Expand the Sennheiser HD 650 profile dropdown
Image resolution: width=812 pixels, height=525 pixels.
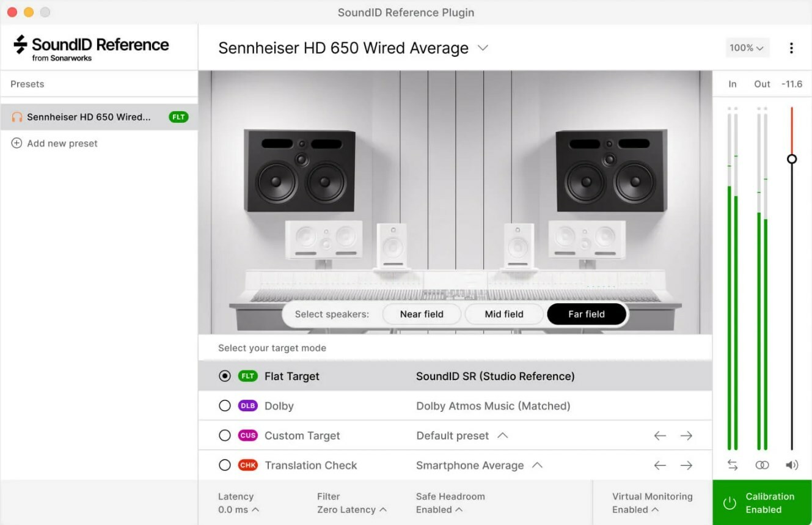click(x=483, y=48)
